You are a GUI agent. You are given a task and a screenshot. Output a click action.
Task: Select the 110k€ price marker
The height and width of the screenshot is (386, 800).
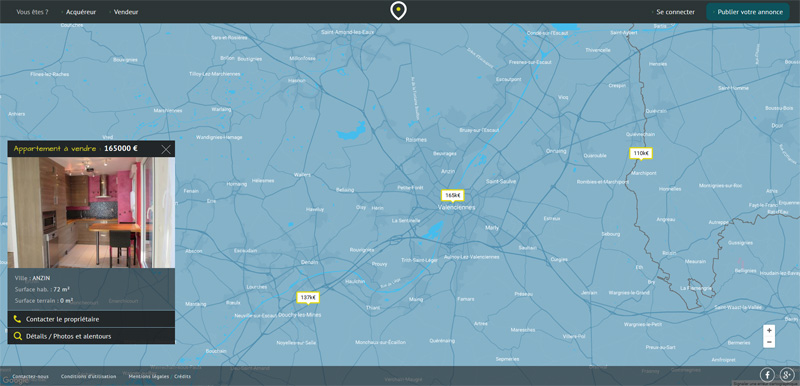(x=641, y=153)
